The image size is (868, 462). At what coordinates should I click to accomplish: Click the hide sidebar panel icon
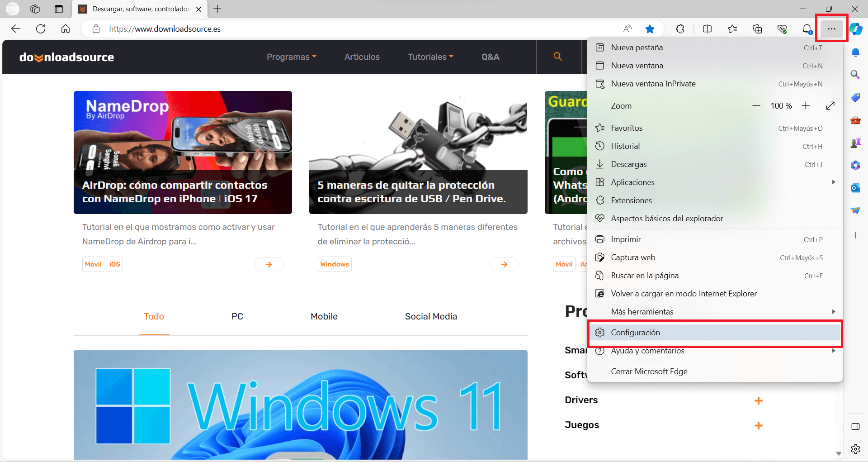(855, 426)
